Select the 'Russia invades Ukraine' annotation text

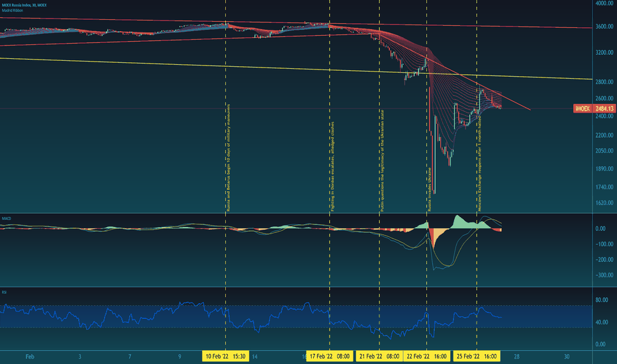[x=430, y=189]
